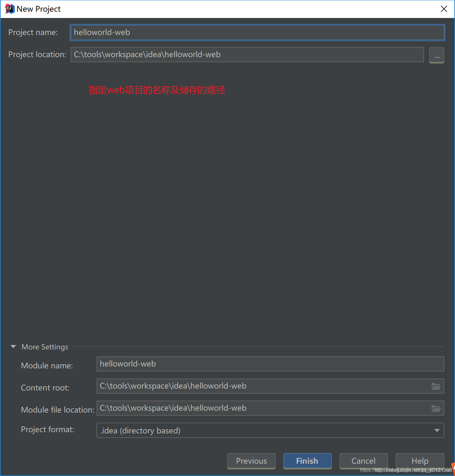Click the 'Module file location:' label
455x476 pixels.
tap(57, 410)
